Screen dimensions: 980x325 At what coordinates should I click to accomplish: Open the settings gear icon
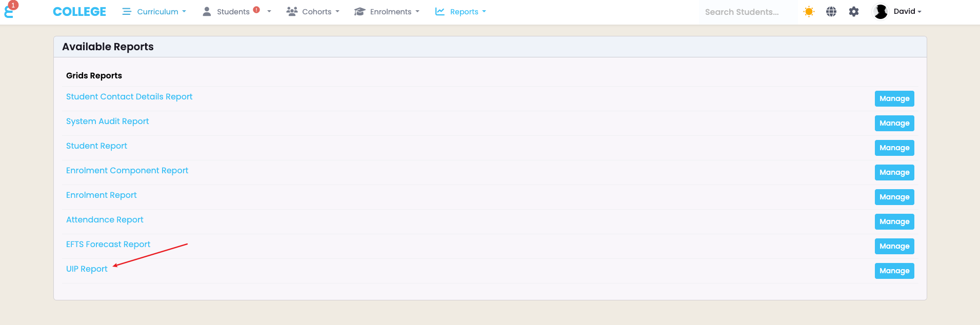[854, 11]
